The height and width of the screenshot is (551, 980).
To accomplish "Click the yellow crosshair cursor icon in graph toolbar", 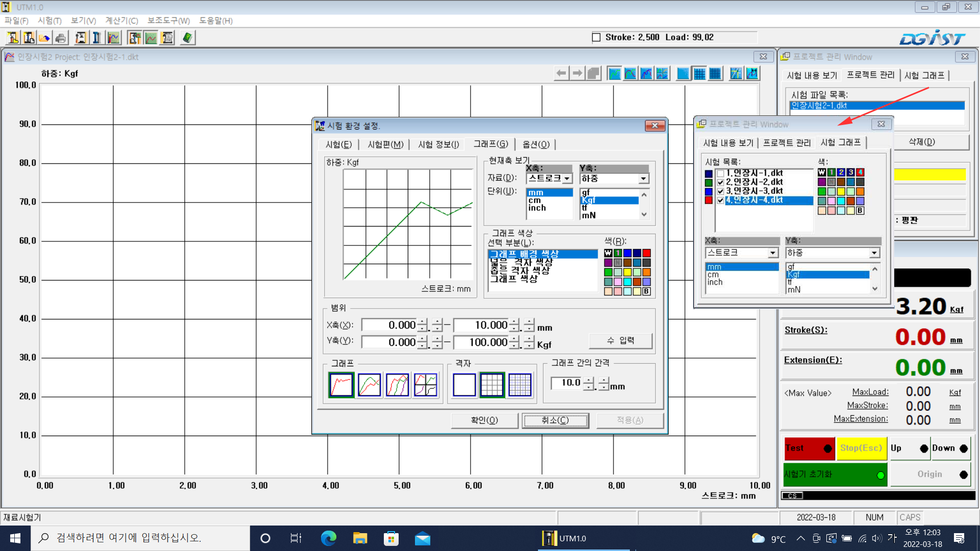I will 736,73.
